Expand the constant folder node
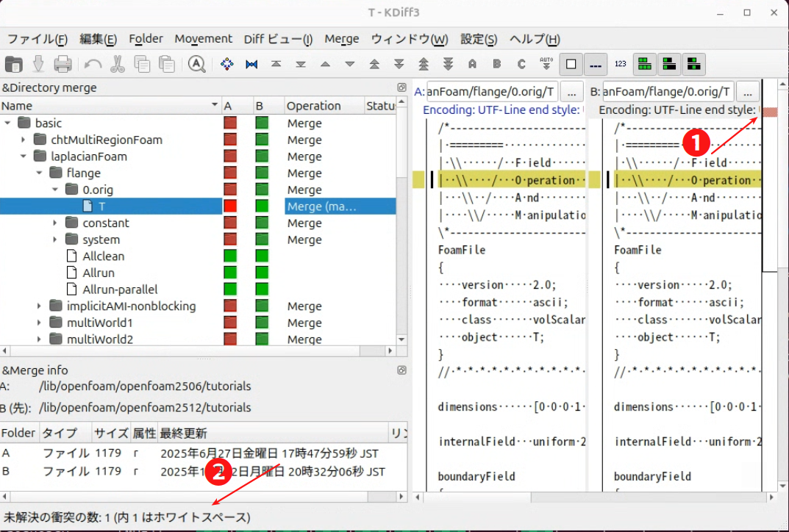The image size is (789, 532). click(55, 223)
